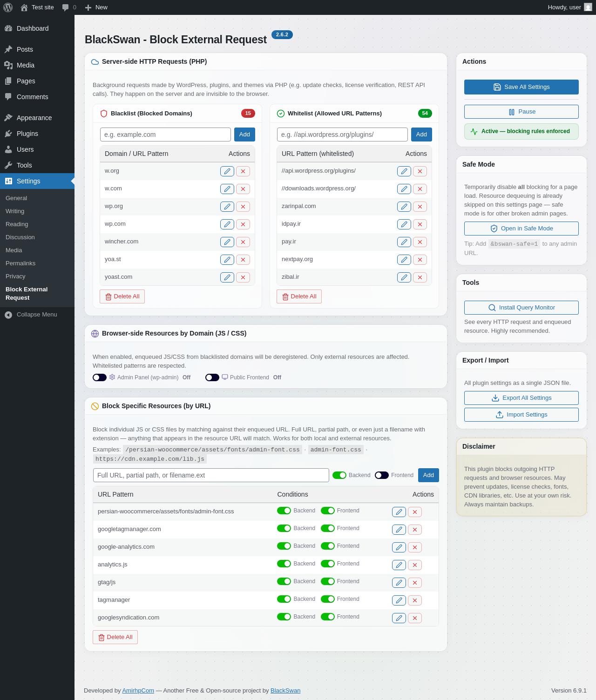Edit the zibal.ir whitelist entry
This screenshot has height=700, width=596.
[404, 277]
